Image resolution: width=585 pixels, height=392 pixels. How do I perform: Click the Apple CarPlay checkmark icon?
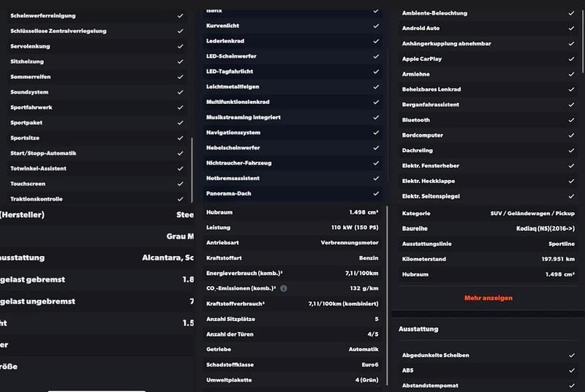click(570, 59)
